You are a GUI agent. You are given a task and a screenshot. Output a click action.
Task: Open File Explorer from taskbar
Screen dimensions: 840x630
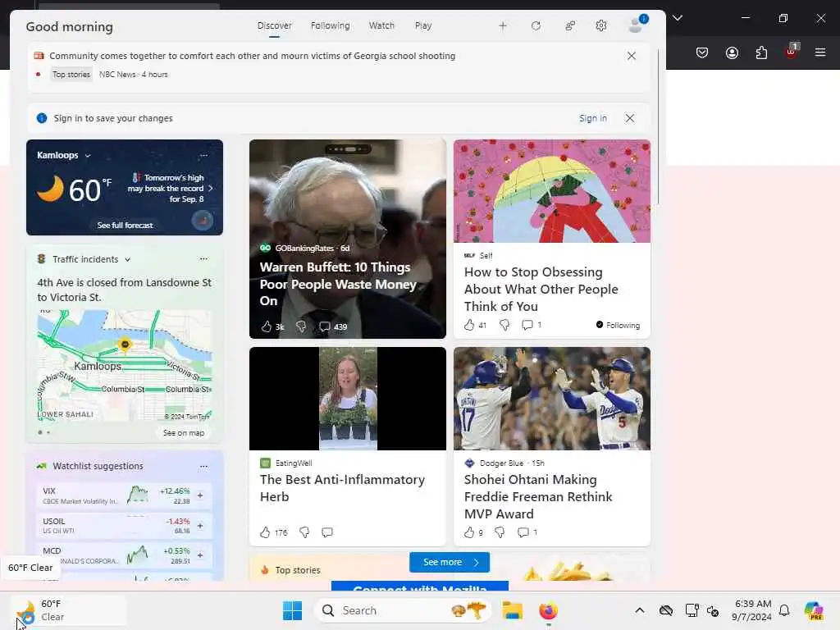(512, 610)
